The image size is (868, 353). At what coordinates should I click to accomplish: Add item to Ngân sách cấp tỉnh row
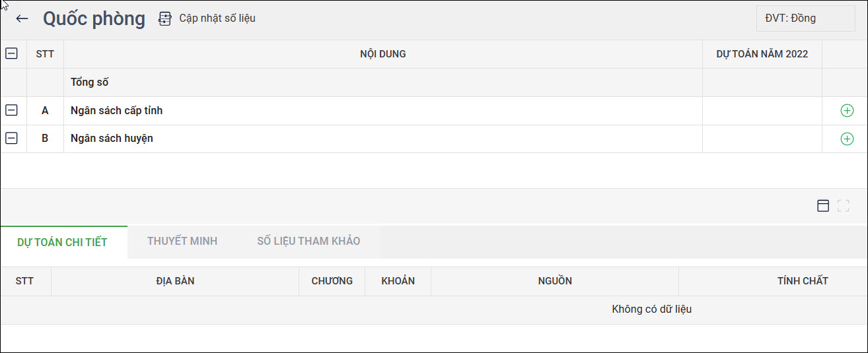pyautogui.click(x=846, y=111)
